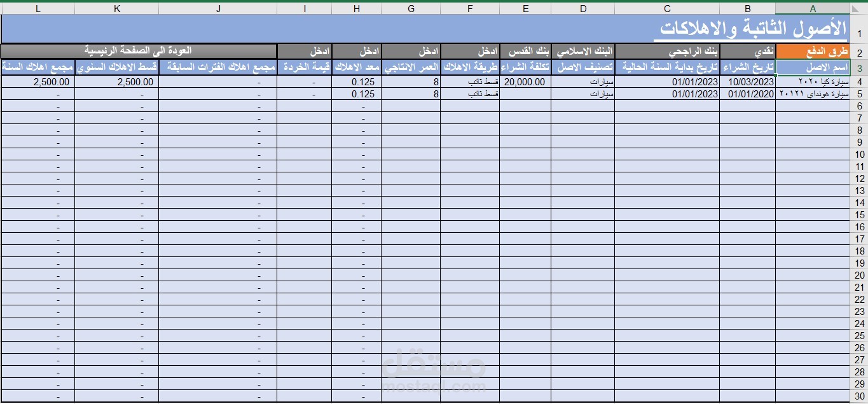Click the ادخل button in column H
Screen dimensions: 868x404
[356, 52]
